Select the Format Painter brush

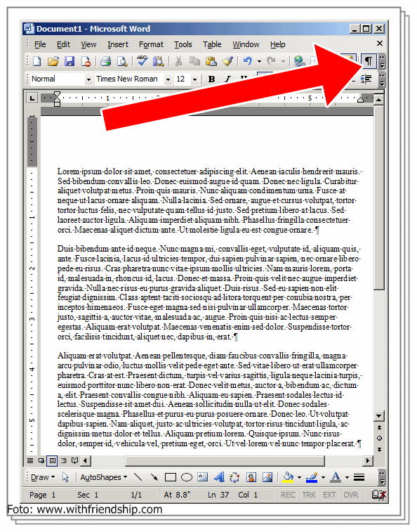(227, 61)
